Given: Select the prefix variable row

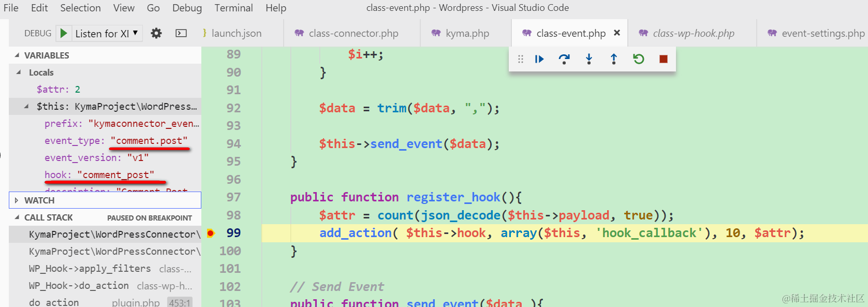Looking at the screenshot, I should tap(105, 123).
